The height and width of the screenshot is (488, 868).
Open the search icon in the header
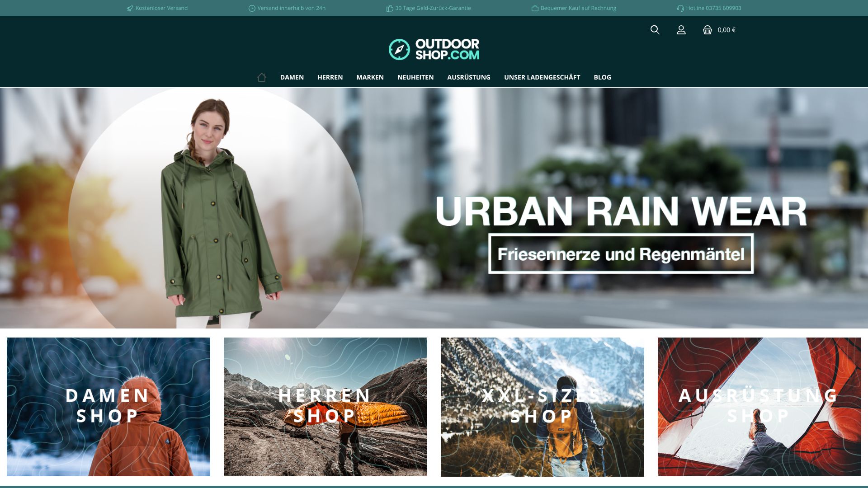point(655,30)
